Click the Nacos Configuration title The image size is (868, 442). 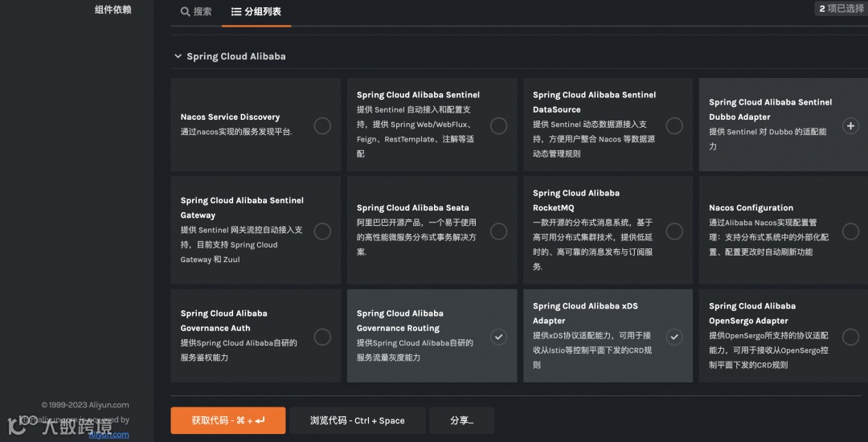751,207
